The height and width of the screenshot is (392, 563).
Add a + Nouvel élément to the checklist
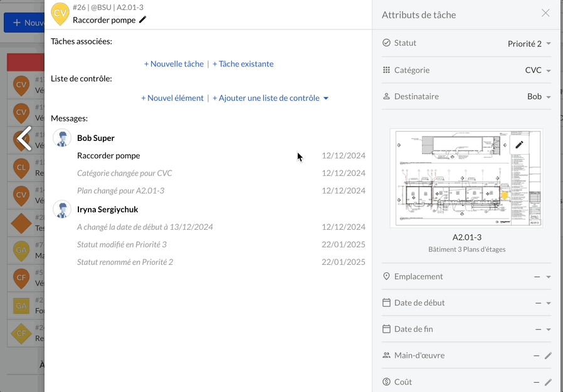[172, 98]
